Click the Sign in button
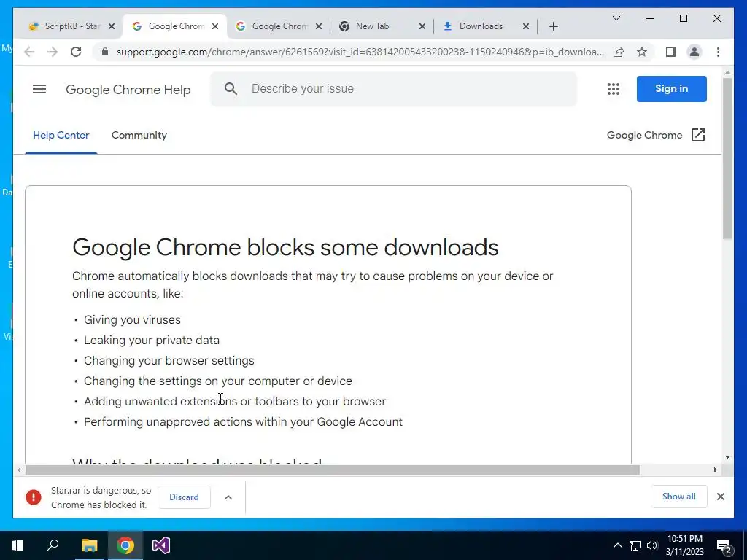Screen dimensions: 747x560 point(671,88)
